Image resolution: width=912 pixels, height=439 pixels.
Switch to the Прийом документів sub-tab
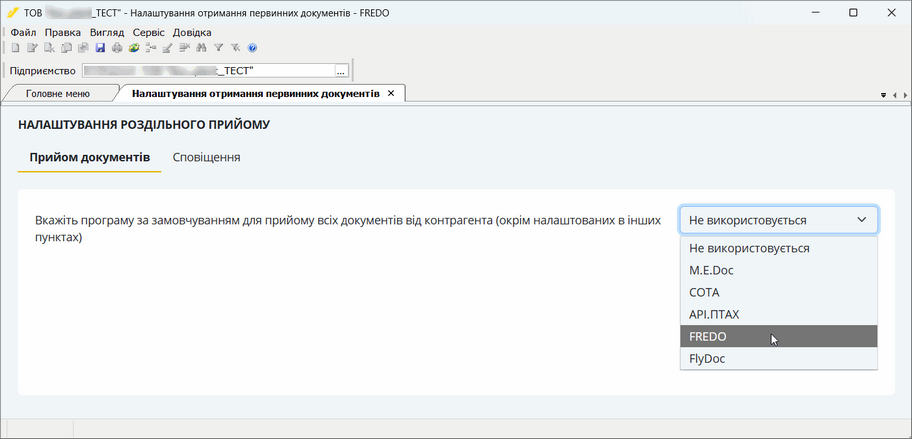[90, 158]
